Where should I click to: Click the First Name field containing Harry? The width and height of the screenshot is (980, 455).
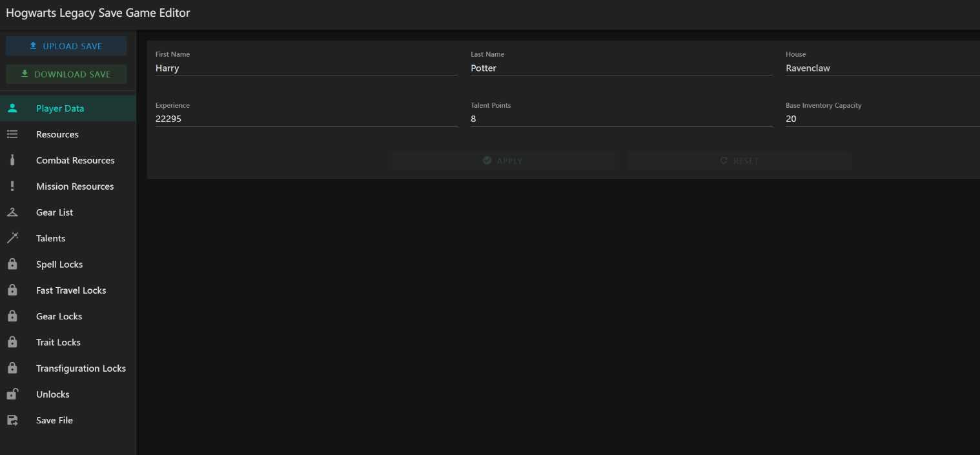(x=306, y=68)
